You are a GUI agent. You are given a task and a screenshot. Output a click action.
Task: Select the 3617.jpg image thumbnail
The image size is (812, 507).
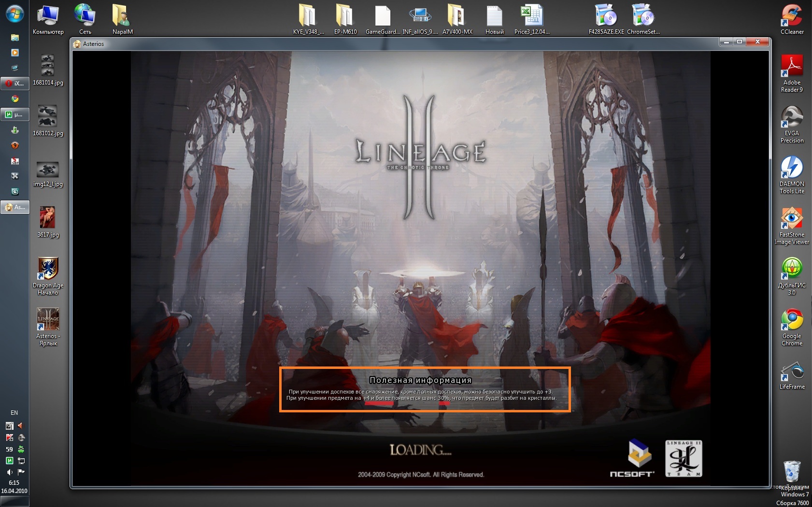click(x=48, y=222)
